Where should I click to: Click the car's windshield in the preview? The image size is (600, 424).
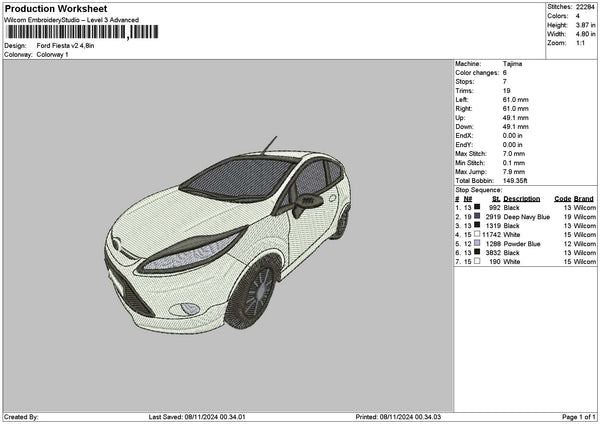click(233, 178)
